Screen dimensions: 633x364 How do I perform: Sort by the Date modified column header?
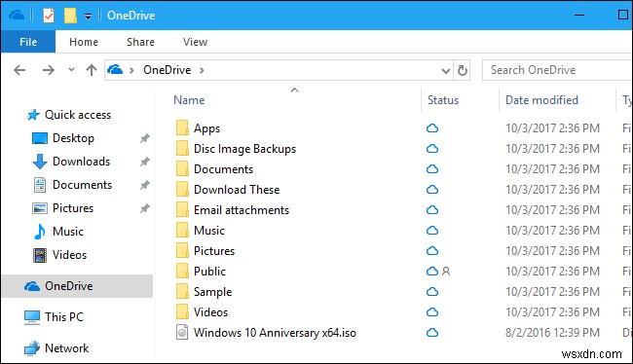pos(541,100)
